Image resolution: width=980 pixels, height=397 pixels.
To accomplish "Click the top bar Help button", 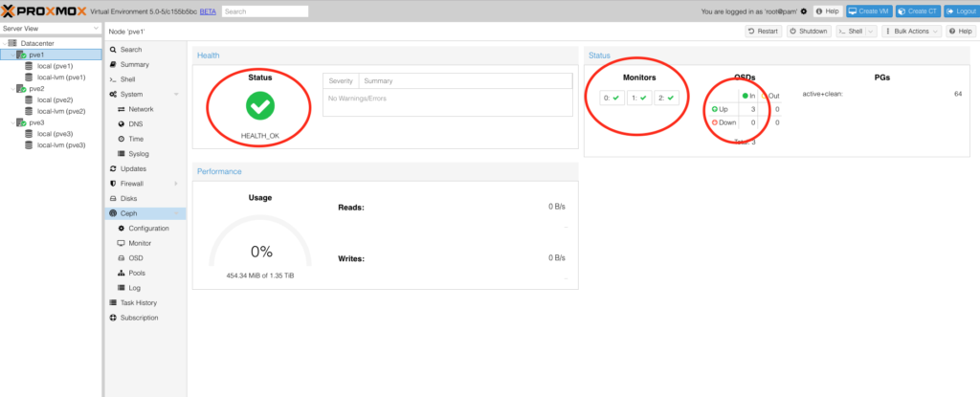I will 828,11.
